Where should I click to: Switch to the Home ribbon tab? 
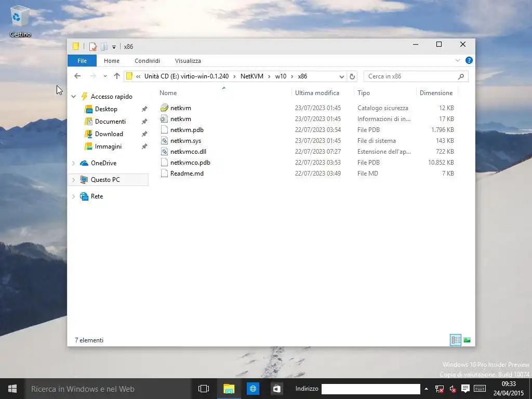pos(112,61)
